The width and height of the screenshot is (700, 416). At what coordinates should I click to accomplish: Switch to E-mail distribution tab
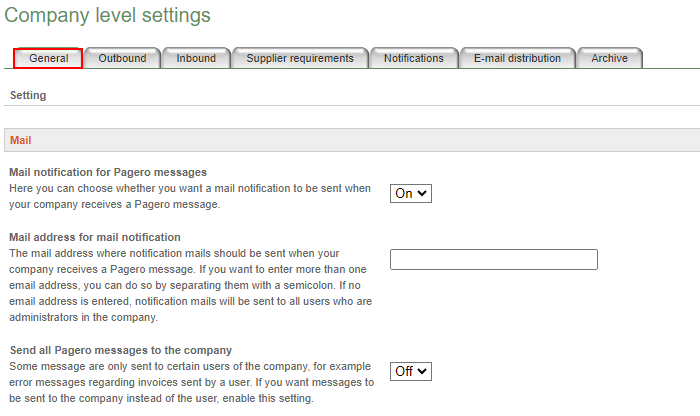pos(517,58)
